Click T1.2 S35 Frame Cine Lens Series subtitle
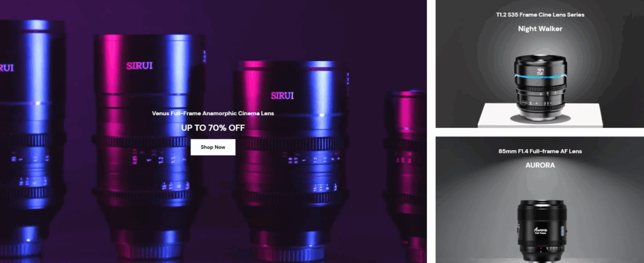 click(540, 15)
